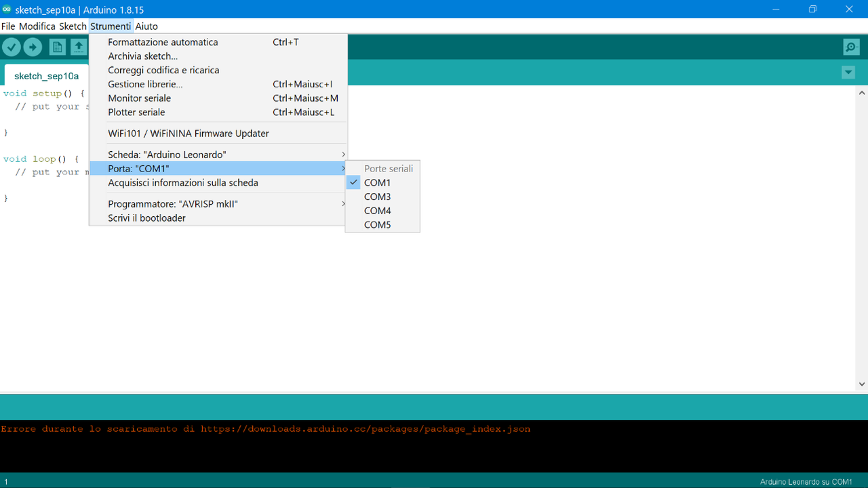Image resolution: width=868 pixels, height=488 pixels.
Task: Select the checked COM1 serial port
Action: click(x=382, y=182)
